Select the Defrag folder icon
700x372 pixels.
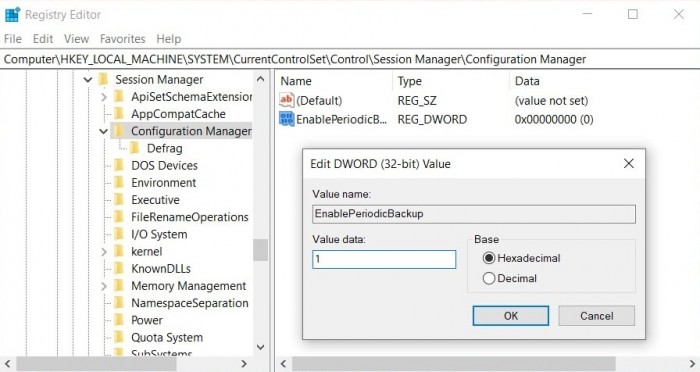[x=134, y=148]
